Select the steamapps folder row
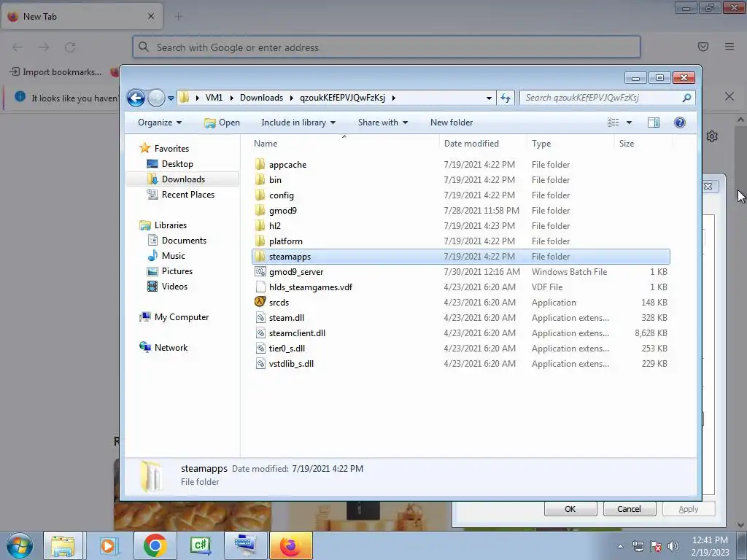 pos(461,256)
